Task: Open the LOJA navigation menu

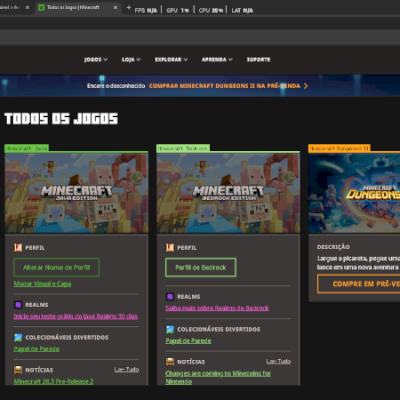Action: coord(131,60)
